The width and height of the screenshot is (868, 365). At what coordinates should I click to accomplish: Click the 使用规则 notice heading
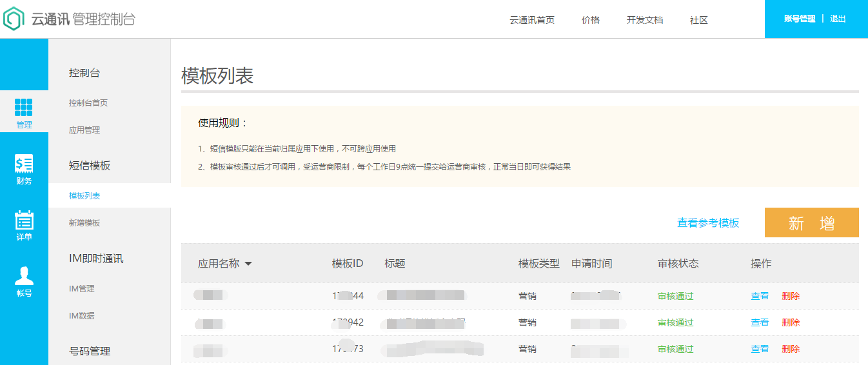[x=223, y=123]
